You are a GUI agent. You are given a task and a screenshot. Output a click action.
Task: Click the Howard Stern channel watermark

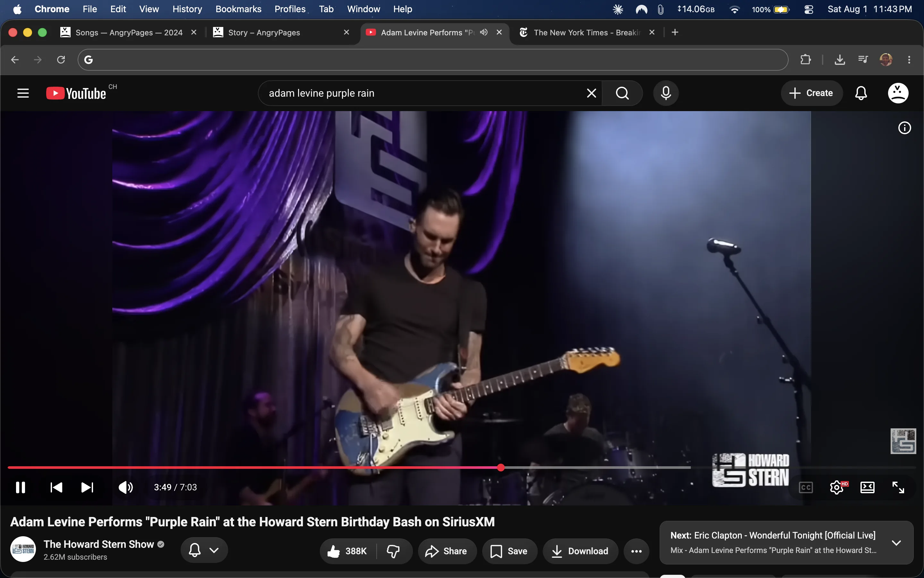point(903,441)
